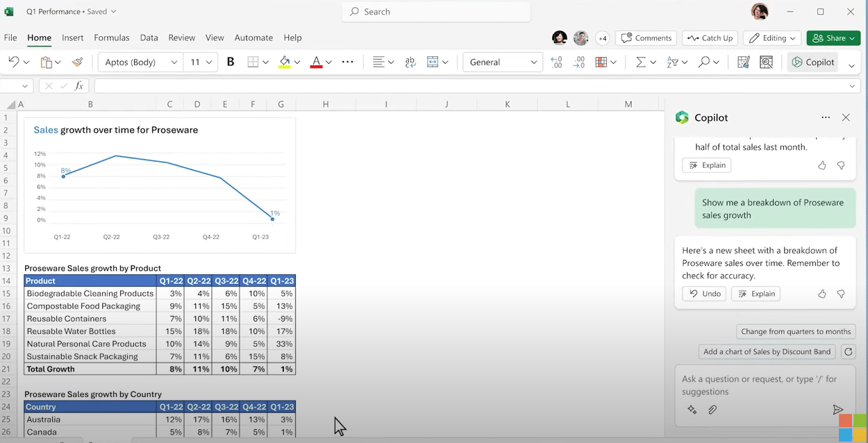Click the AutoSum sigma icon
The image size is (868, 443).
641,62
